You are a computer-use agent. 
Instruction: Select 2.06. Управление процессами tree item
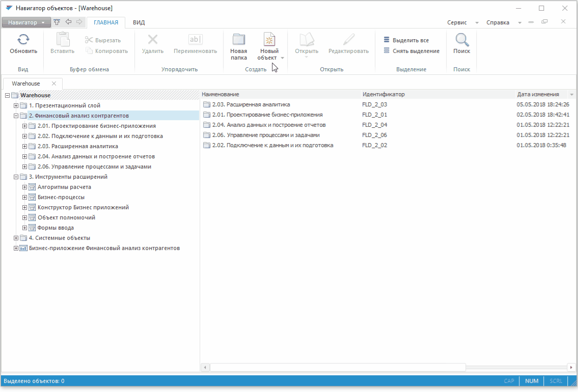point(94,166)
